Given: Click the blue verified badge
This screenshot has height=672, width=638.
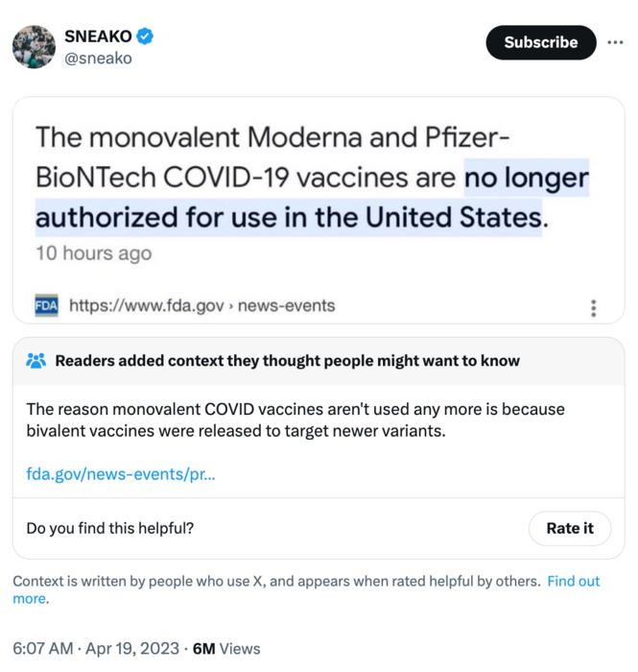Looking at the screenshot, I should pos(145,36).
